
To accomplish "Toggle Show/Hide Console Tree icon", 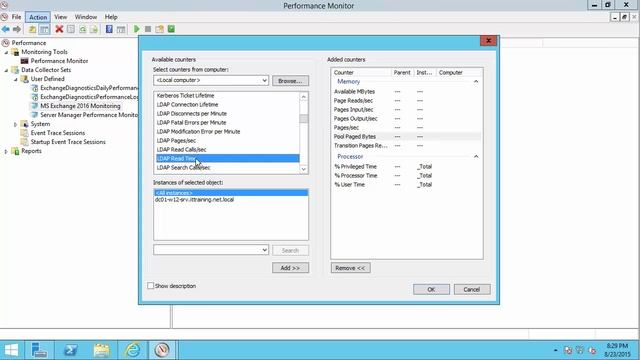I will pos(44,29).
